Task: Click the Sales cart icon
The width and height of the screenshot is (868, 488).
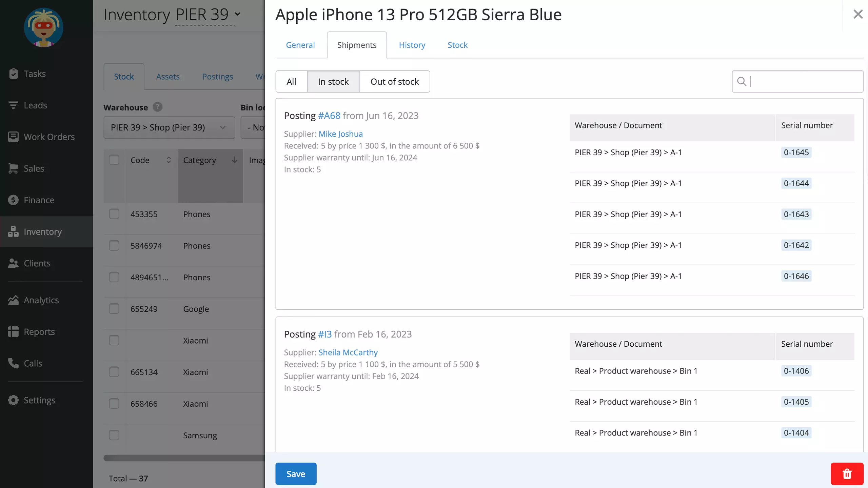Action: [13, 168]
